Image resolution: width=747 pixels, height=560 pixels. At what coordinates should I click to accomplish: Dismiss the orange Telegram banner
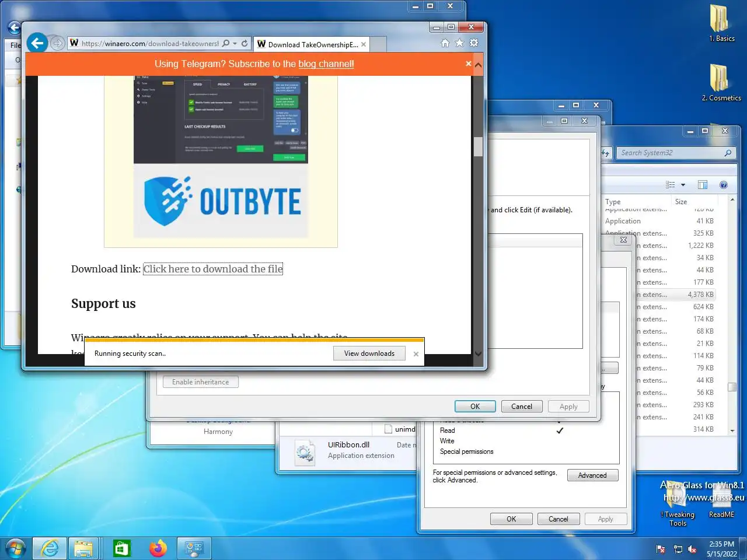click(468, 64)
